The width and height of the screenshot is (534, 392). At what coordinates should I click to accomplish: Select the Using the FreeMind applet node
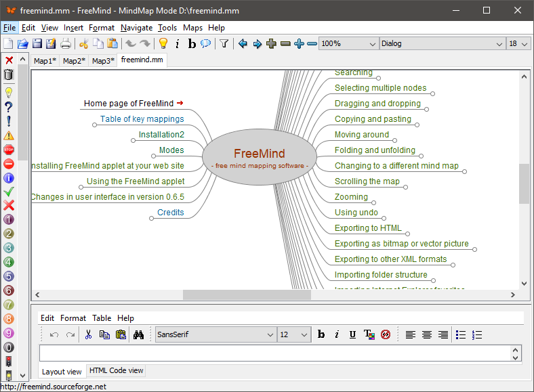136,181
